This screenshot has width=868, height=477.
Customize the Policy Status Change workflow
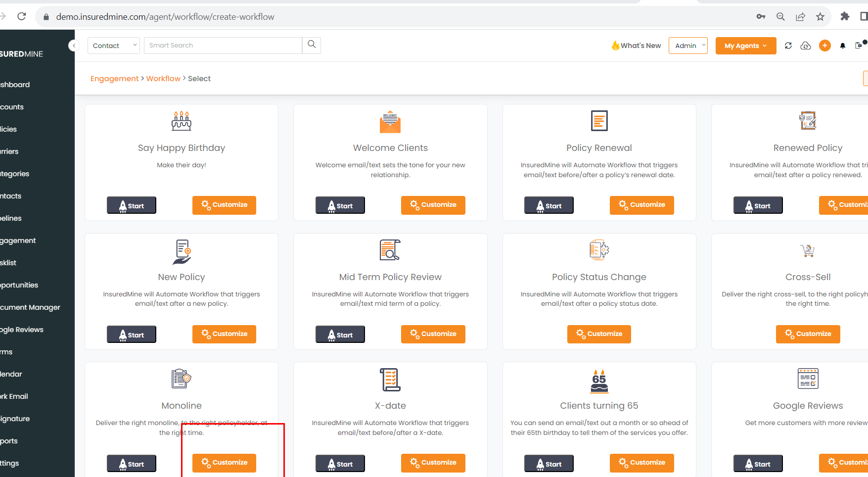599,334
